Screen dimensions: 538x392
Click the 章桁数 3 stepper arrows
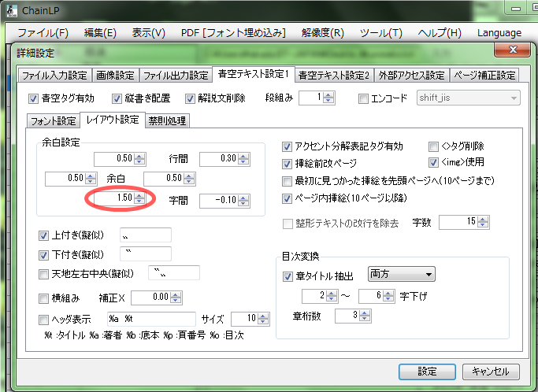click(365, 316)
